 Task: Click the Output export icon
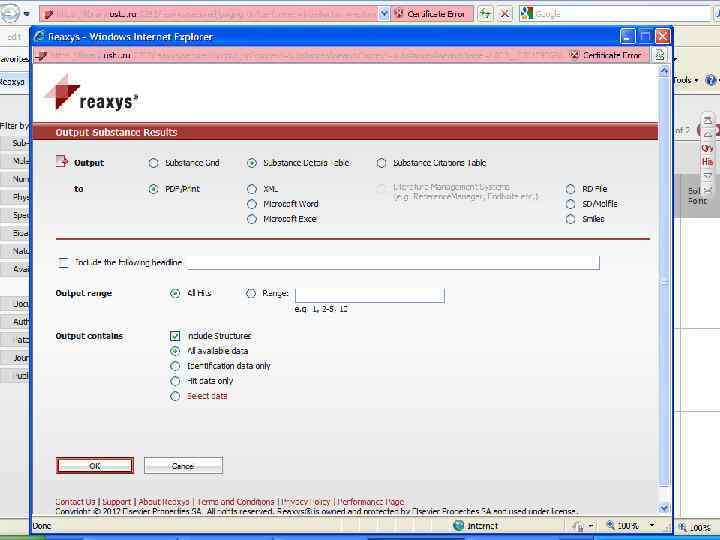tap(62, 161)
